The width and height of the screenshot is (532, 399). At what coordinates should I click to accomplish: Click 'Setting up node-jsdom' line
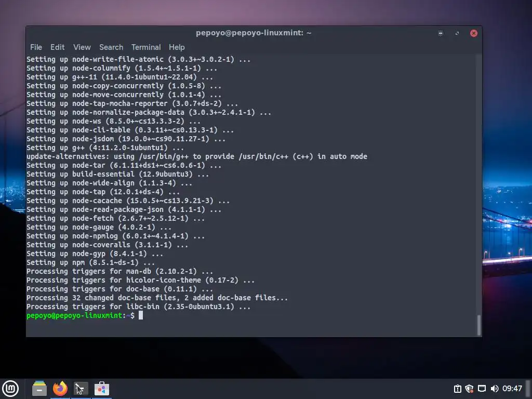[126, 139]
